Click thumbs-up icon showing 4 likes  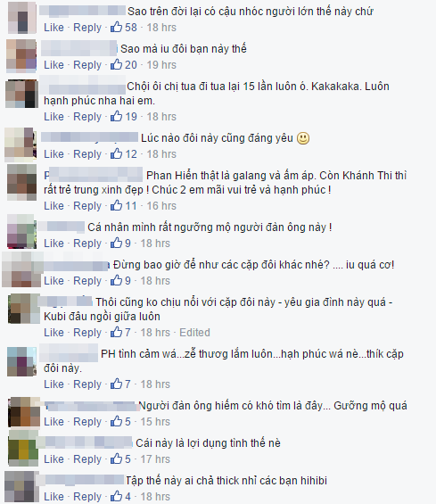coord(116,496)
